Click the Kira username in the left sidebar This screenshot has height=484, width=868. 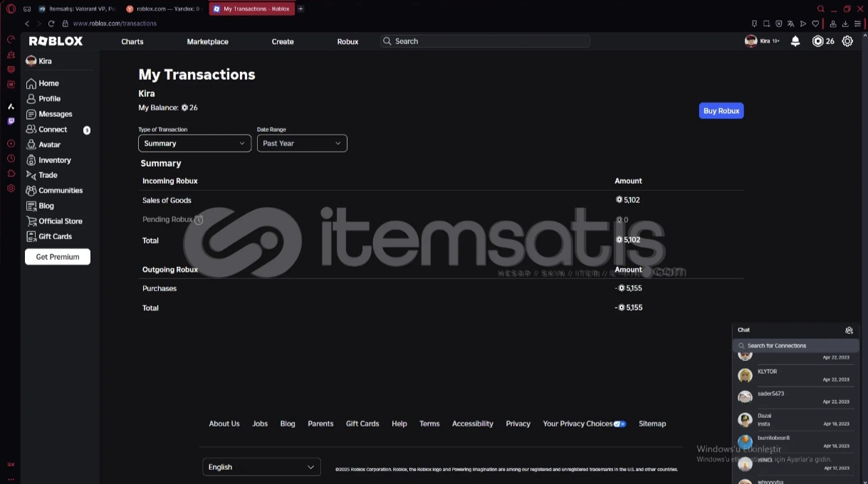pos(45,61)
